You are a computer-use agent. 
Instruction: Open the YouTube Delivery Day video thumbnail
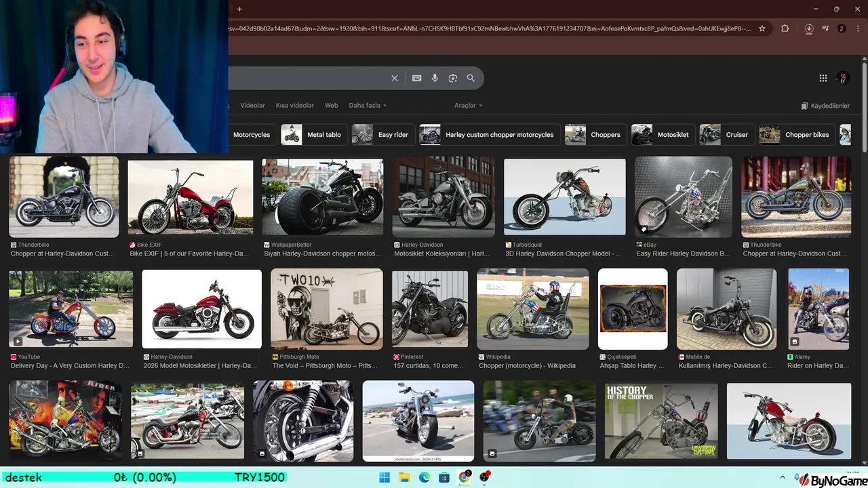[71, 308]
